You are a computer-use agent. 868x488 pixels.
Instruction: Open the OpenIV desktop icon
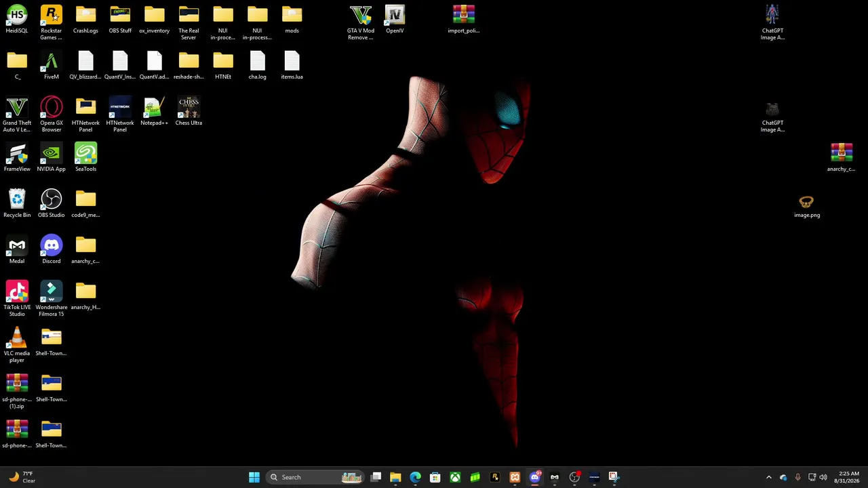(x=395, y=20)
